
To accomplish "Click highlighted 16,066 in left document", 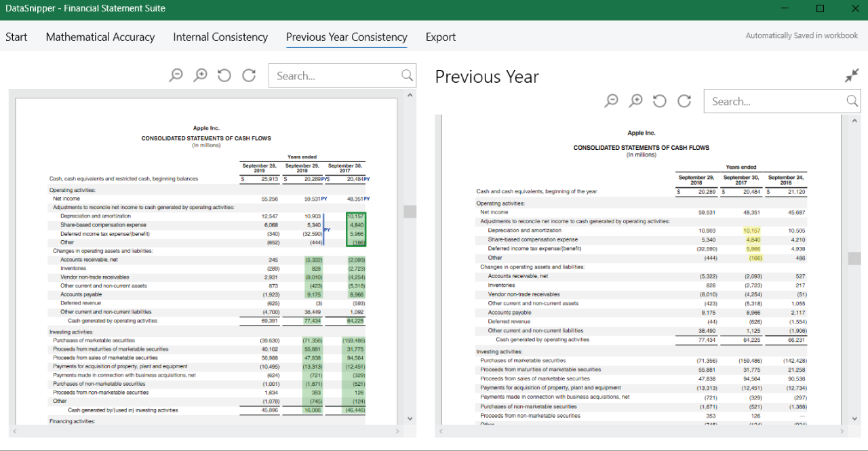I will pyautogui.click(x=313, y=410).
